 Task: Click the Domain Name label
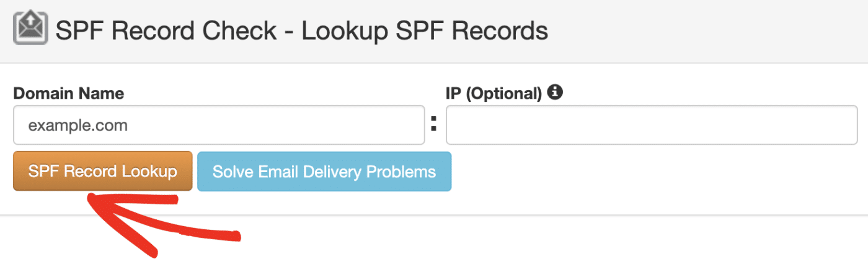tap(68, 94)
